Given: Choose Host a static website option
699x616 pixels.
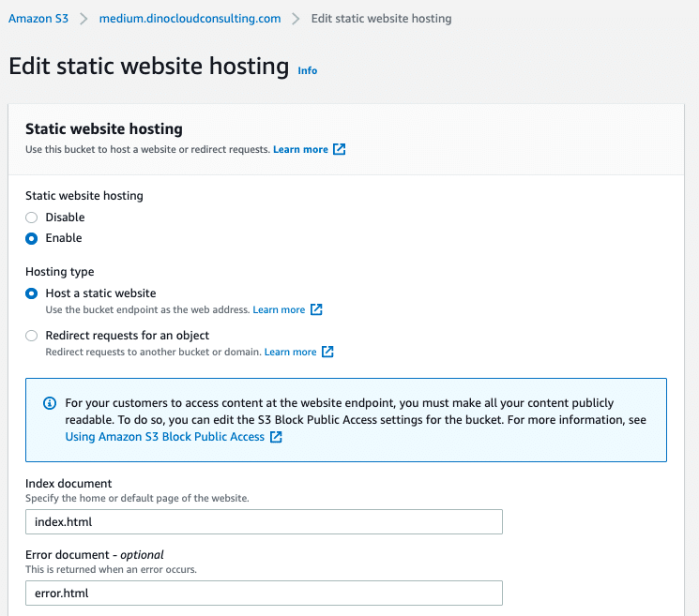Looking at the screenshot, I should (x=32, y=293).
